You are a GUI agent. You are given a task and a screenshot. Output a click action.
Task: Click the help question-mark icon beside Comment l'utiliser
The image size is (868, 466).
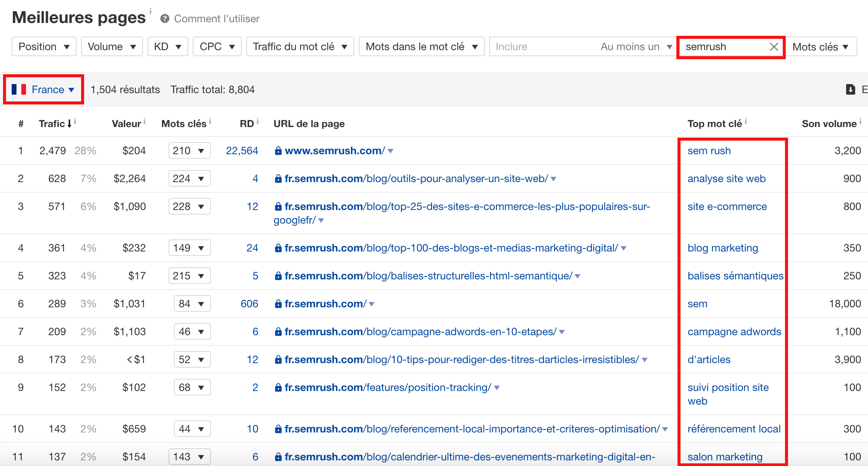tap(164, 18)
